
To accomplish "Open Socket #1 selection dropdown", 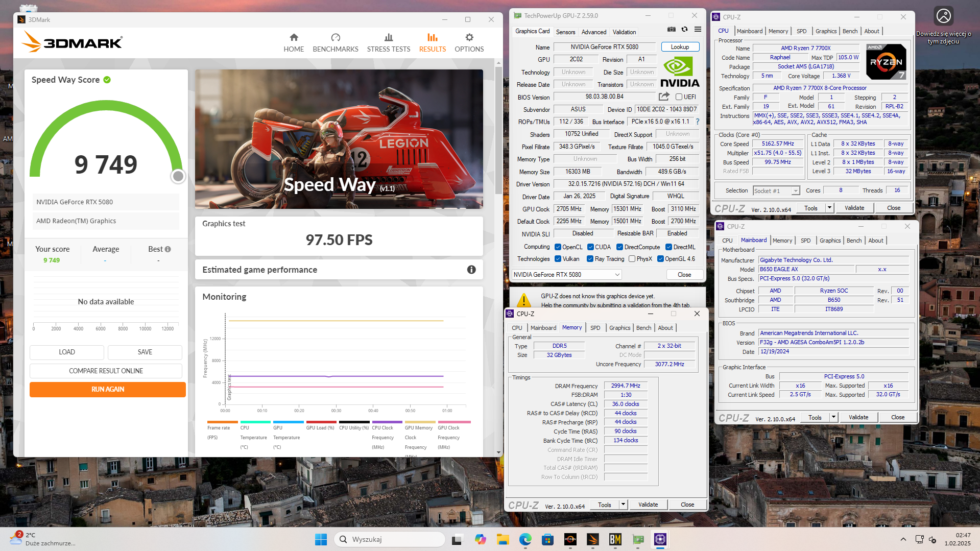I will 776,190.
